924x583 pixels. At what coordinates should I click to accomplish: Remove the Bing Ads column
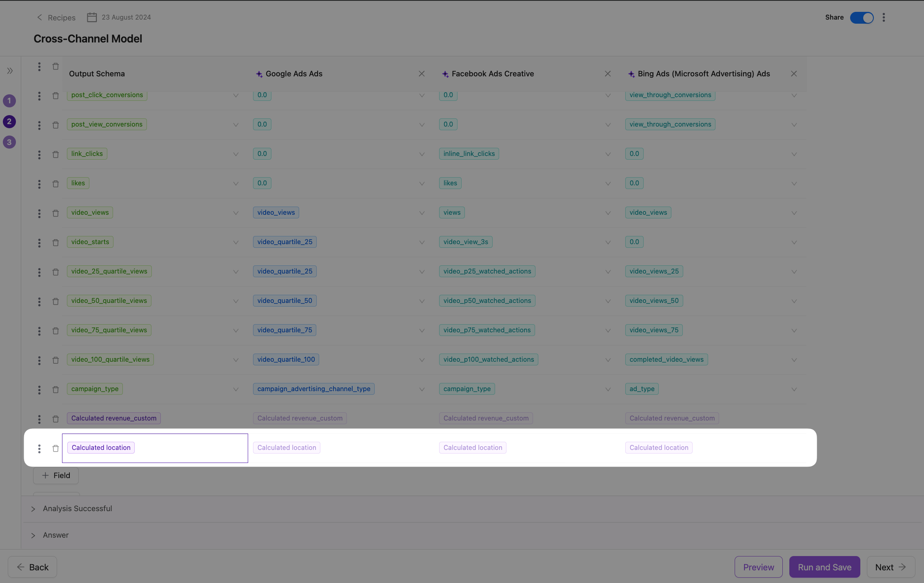(794, 73)
